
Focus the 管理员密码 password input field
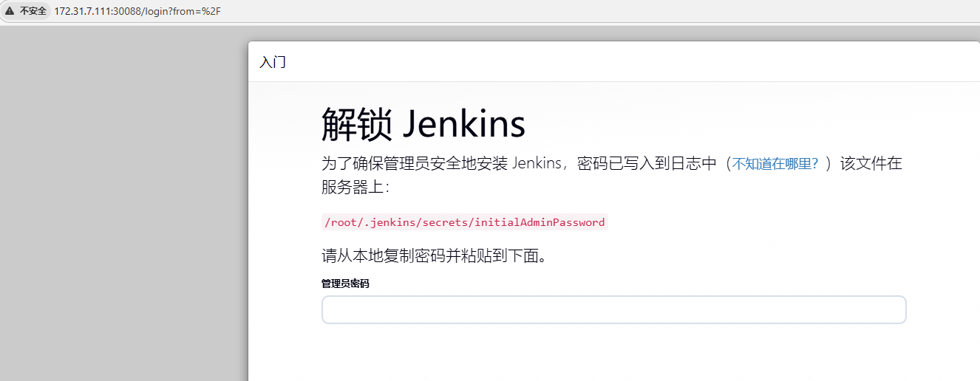[613, 309]
